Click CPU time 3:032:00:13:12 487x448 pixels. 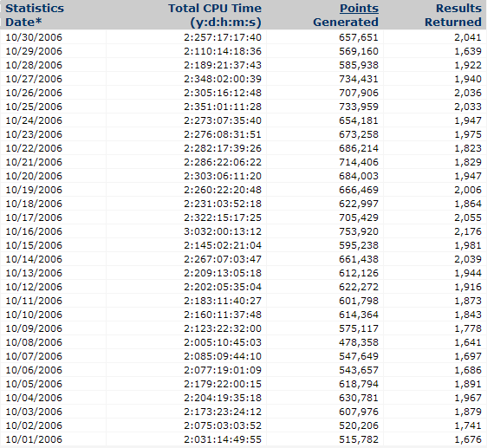[223, 231]
